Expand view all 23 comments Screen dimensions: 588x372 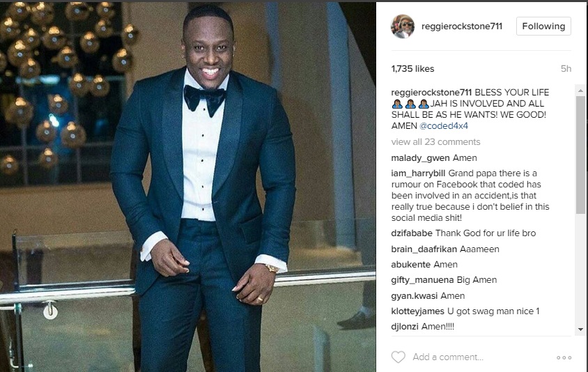[x=435, y=141]
